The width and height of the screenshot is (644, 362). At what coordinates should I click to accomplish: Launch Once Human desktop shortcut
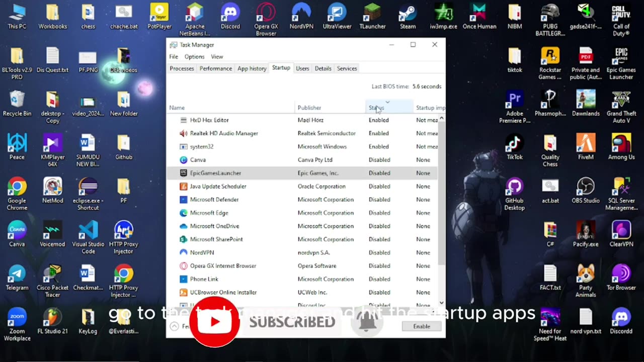tap(479, 16)
